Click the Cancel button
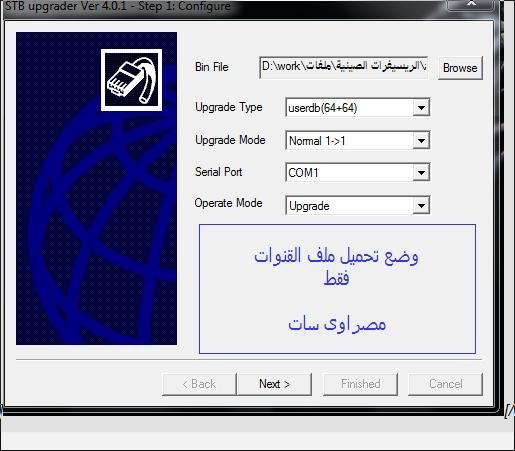Image resolution: width=515 pixels, height=451 pixels. [445, 384]
